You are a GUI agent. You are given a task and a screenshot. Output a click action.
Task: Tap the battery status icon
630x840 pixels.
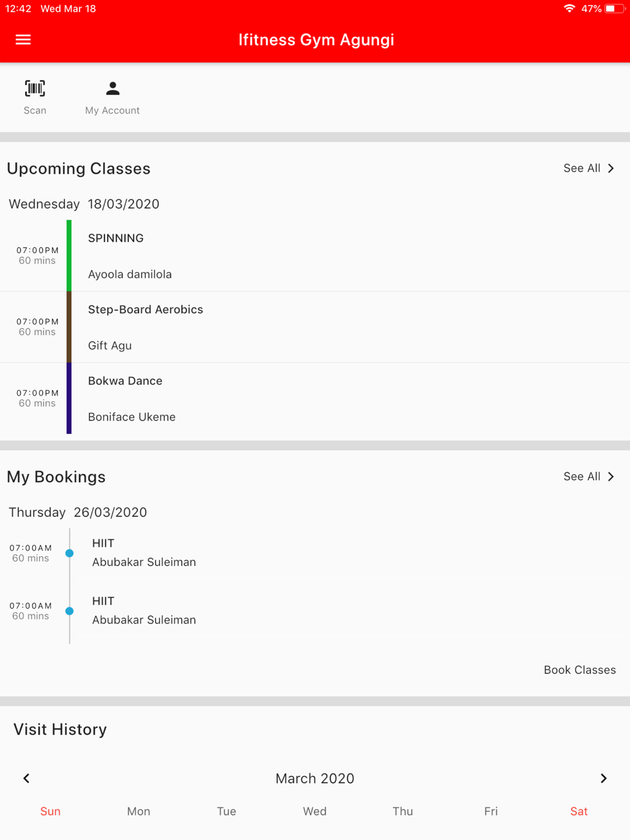click(614, 9)
